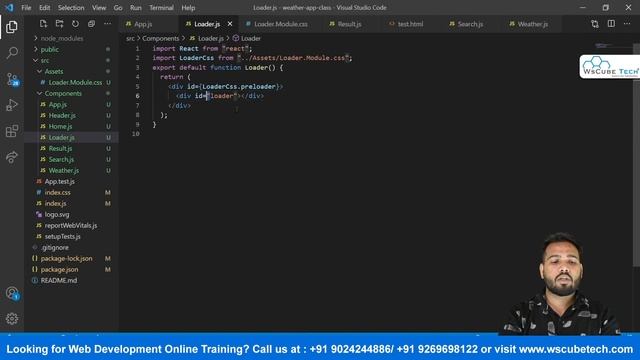Split the editor right

pos(611,24)
